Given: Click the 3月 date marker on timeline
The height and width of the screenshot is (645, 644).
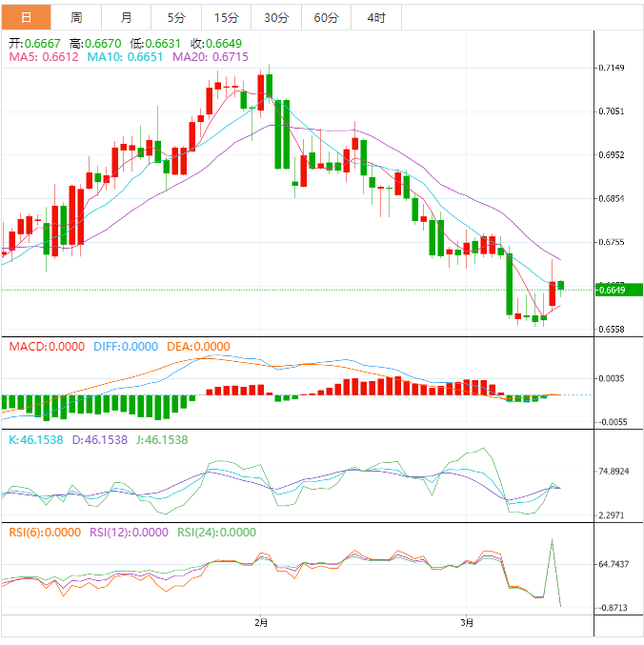Looking at the screenshot, I should click(x=465, y=623).
